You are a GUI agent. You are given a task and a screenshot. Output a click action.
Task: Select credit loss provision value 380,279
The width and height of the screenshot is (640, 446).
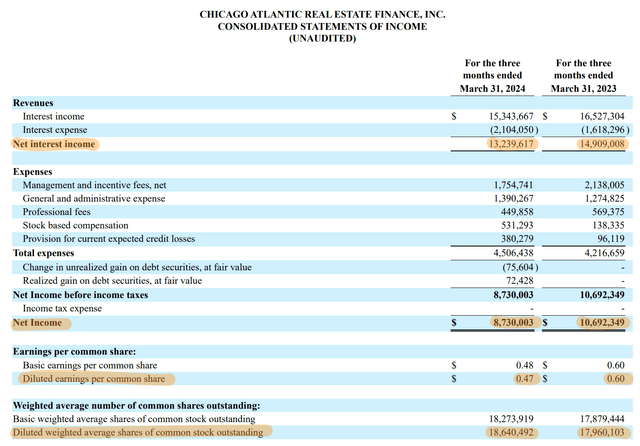(x=517, y=239)
